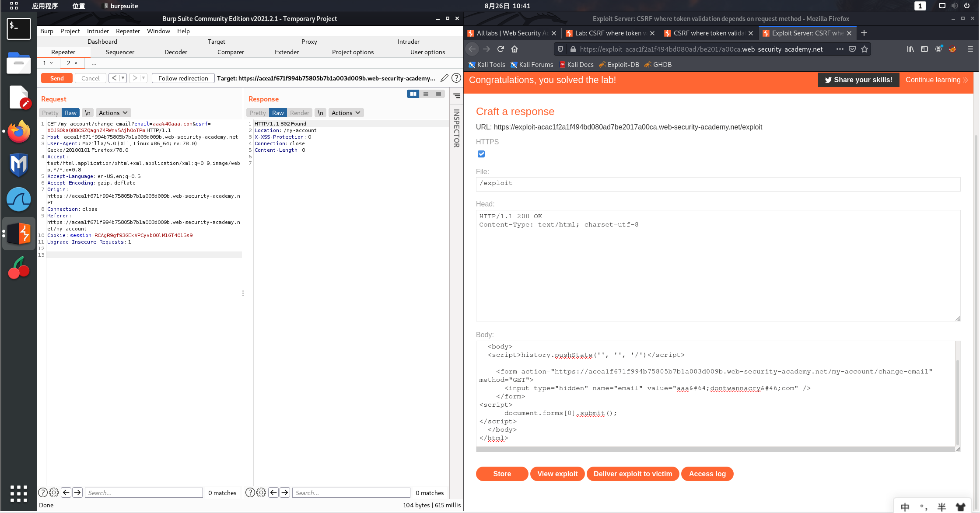Open the Access log
The width and height of the screenshot is (980, 513).
(x=707, y=474)
